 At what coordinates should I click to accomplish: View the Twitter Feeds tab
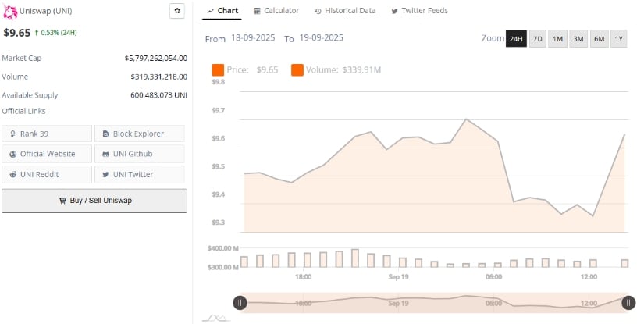click(x=419, y=11)
